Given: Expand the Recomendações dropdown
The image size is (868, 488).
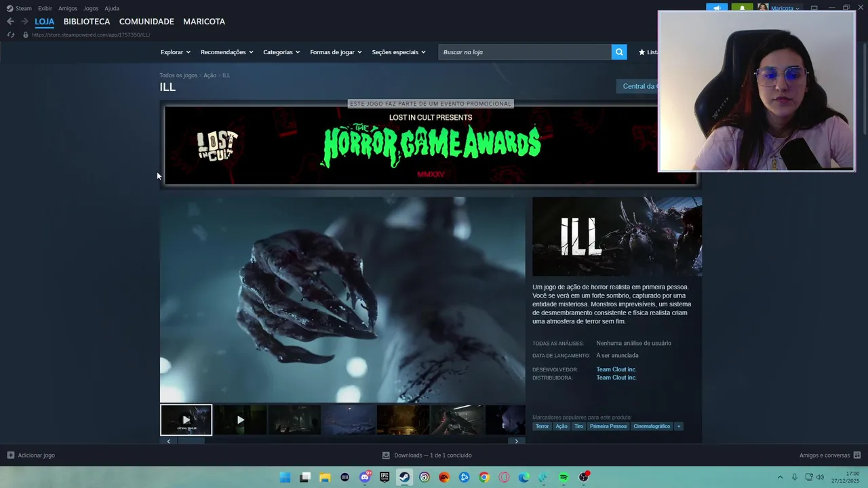Looking at the screenshot, I should pyautogui.click(x=227, y=52).
